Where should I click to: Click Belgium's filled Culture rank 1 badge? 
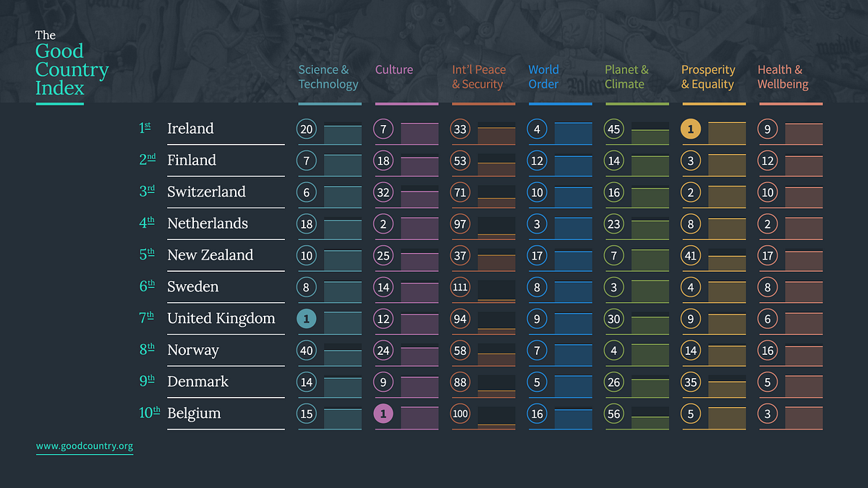(383, 414)
